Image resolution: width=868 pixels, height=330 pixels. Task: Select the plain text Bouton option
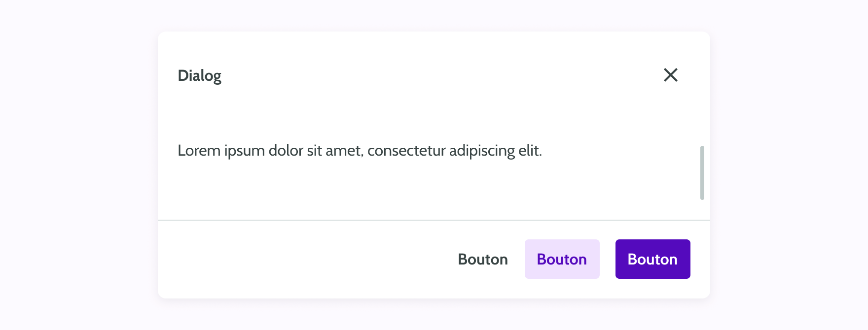(483, 259)
